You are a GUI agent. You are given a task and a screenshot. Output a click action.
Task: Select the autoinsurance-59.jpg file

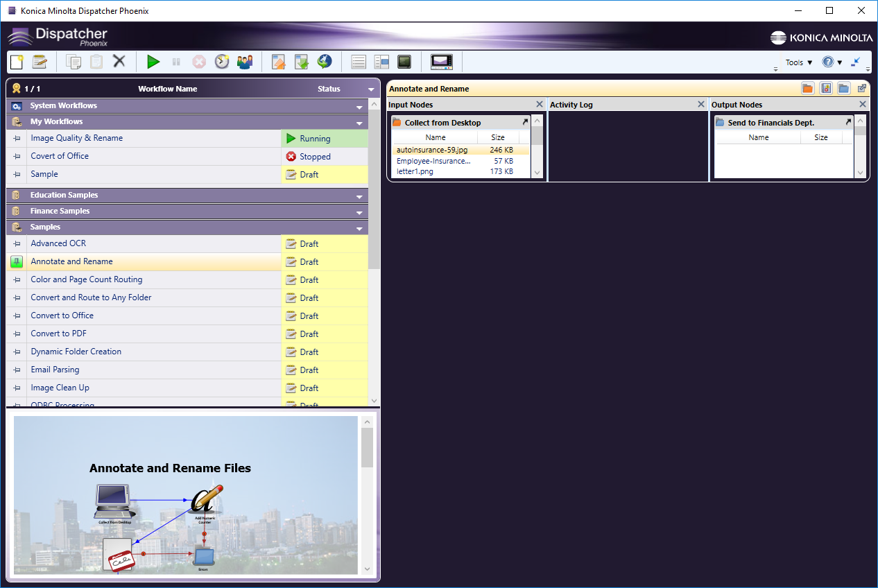(x=460, y=150)
